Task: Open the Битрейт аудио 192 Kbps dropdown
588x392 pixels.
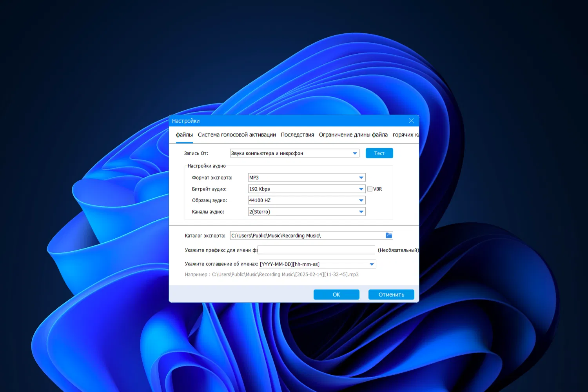Action: (x=307, y=189)
